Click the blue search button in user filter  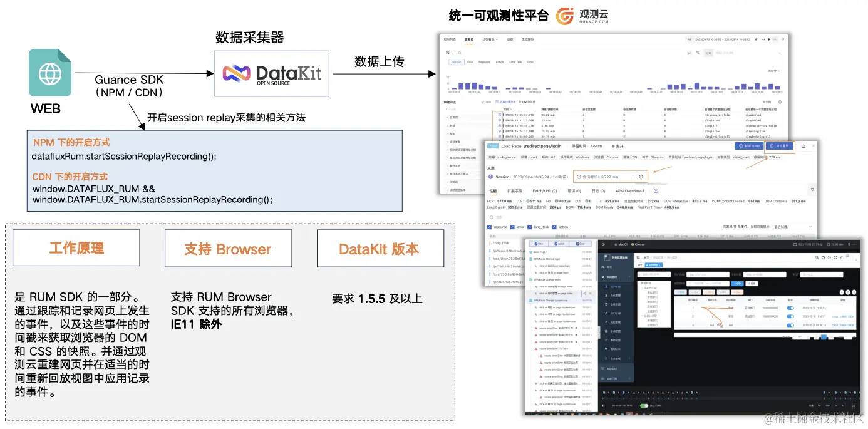(737, 284)
